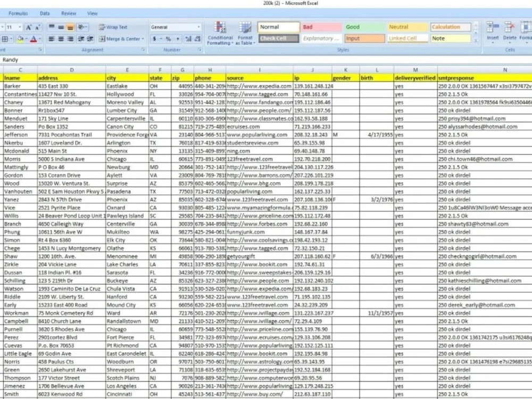Screen dimensions: 532x399
Task: Expand the fill color dropdown arrow
Action: tap(26, 39)
